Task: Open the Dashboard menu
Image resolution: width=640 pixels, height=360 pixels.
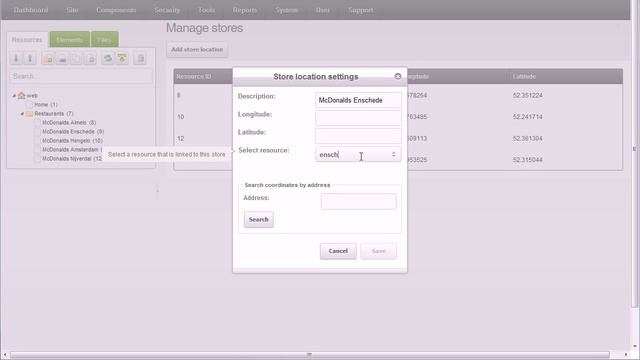Action: 31,10
